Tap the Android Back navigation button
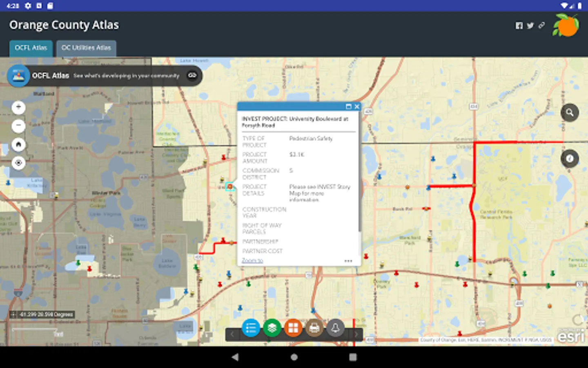The height and width of the screenshot is (368, 588). pyautogui.click(x=235, y=357)
